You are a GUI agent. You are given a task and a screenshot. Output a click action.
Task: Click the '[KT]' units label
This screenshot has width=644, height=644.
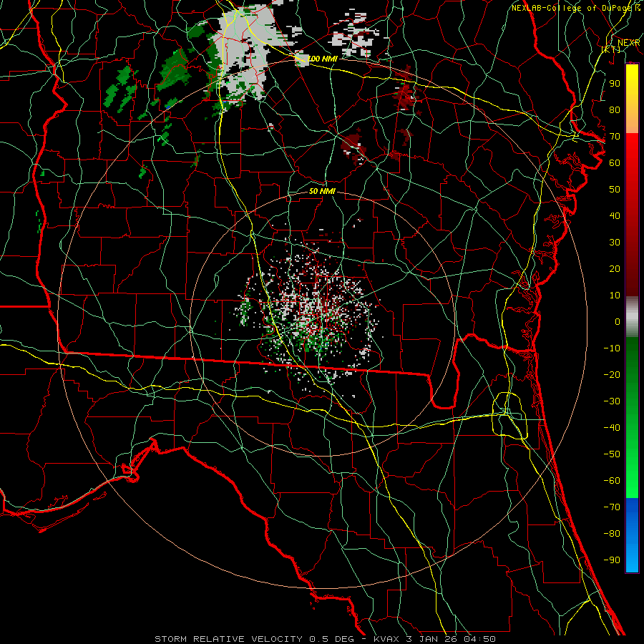click(611, 49)
